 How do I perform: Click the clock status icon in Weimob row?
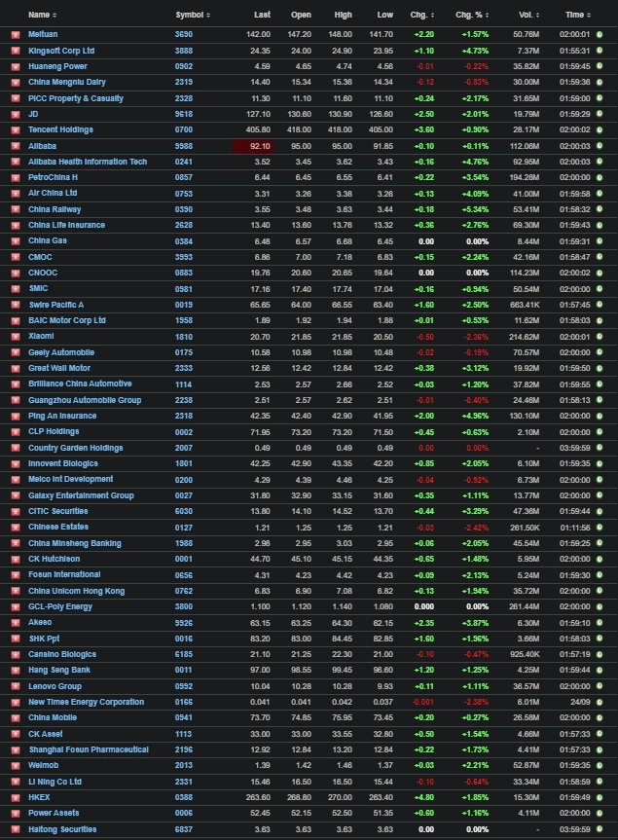(x=600, y=765)
